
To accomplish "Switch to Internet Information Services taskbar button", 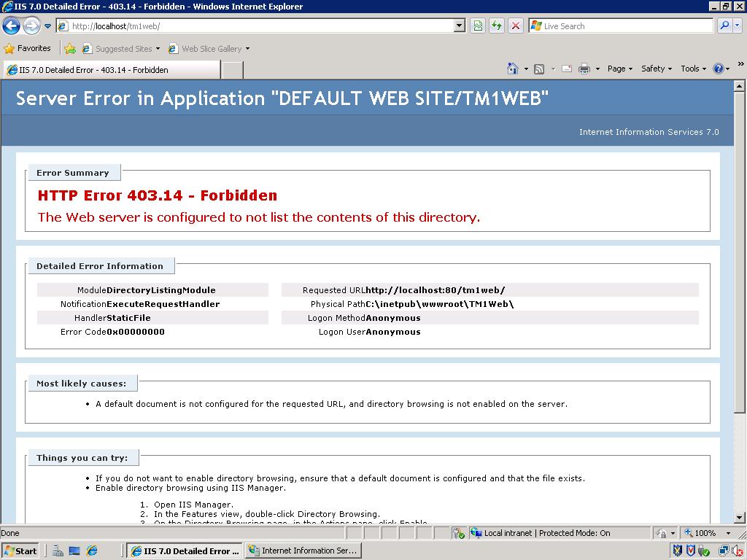I will (x=303, y=551).
